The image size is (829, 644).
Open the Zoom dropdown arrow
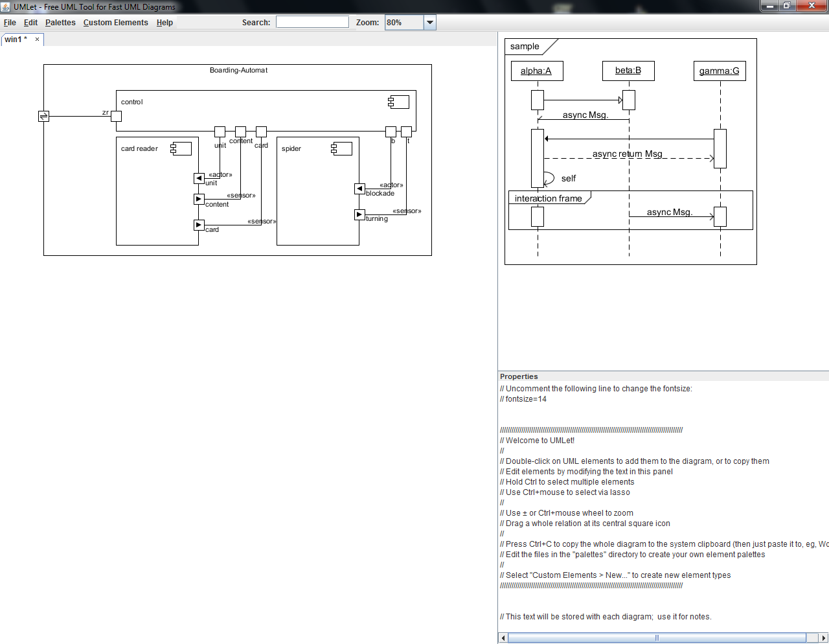[x=429, y=23]
